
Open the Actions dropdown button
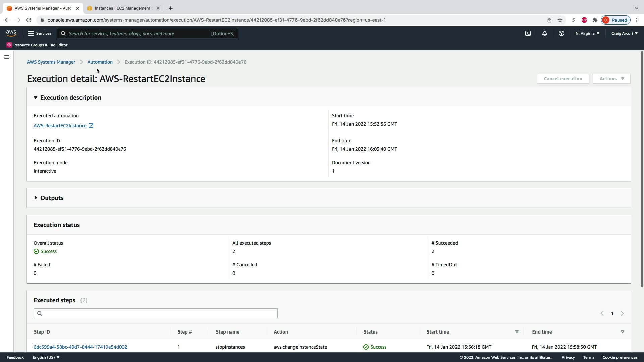click(611, 79)
